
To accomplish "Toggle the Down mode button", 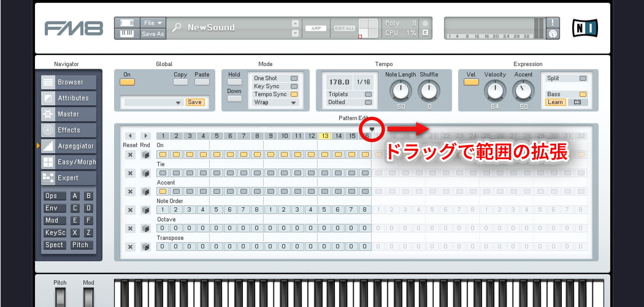I will pos(235,99).
